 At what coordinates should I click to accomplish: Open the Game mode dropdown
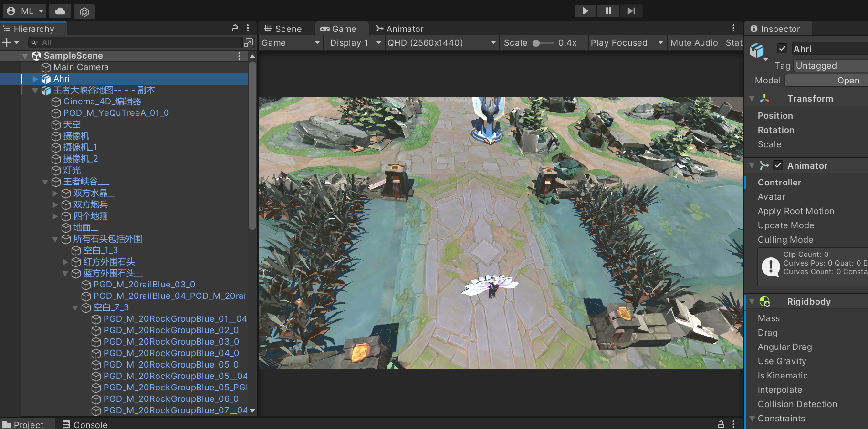(291, 42)
